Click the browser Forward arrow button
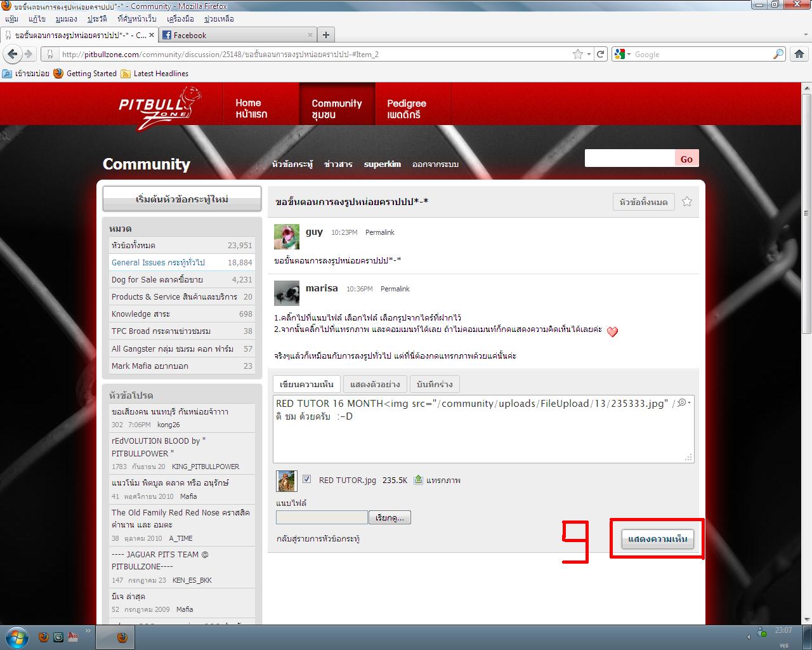Image resolution: width=812 pixels, height=650 pixels. pos(28,54)
